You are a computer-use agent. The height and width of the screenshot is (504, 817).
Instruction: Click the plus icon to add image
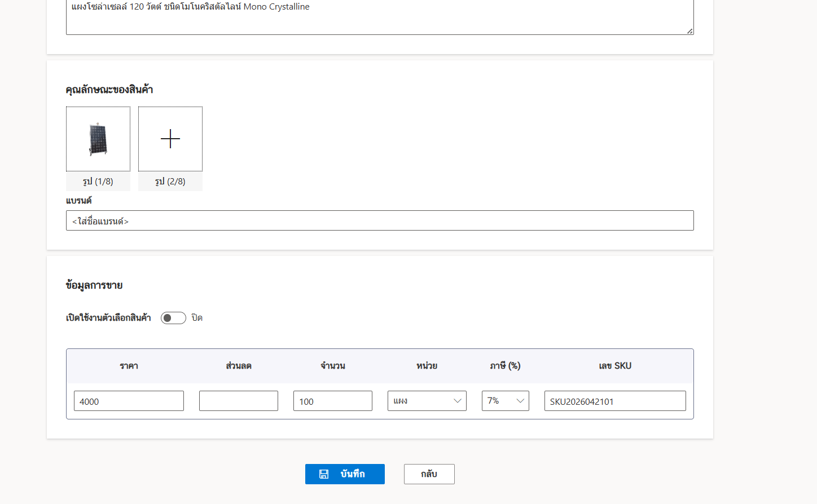(x=170, y=139)
